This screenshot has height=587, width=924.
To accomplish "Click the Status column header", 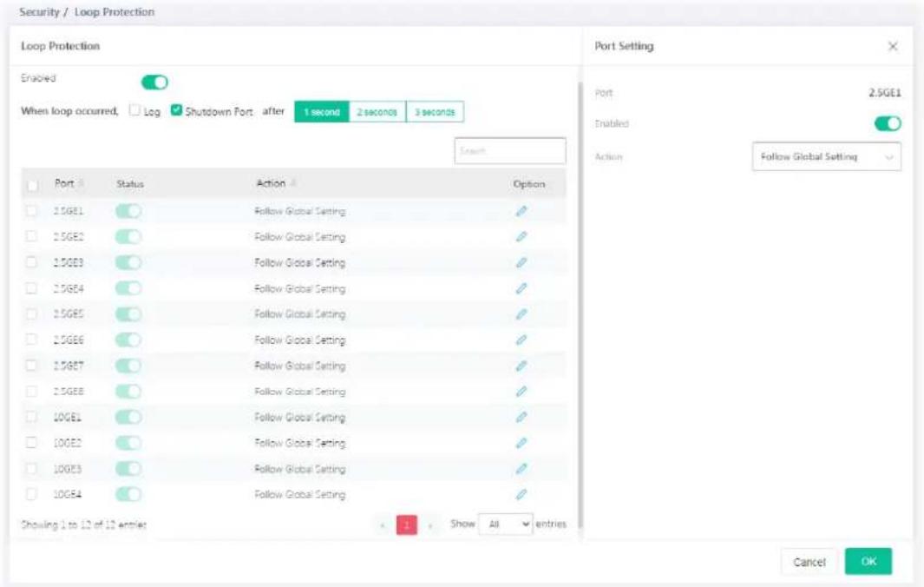I will pyautogui.click(x=129, y=184).
